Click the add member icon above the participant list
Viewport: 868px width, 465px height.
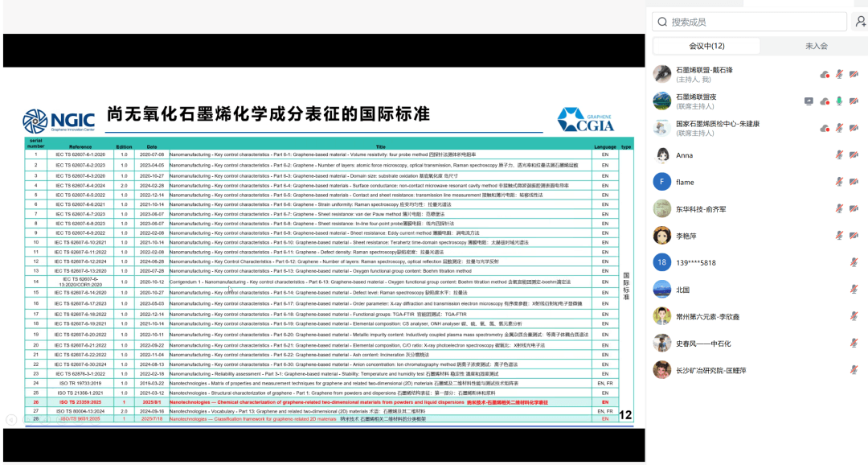(858, 20)
